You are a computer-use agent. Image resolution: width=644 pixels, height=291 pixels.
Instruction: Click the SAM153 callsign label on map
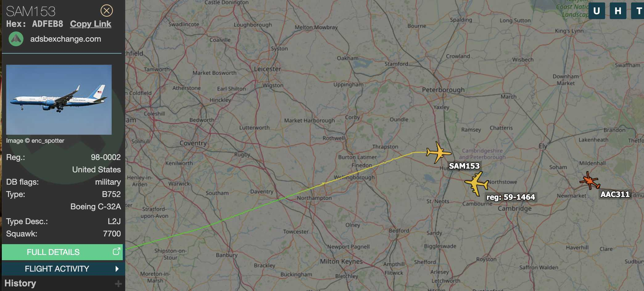tap(464, 166)
